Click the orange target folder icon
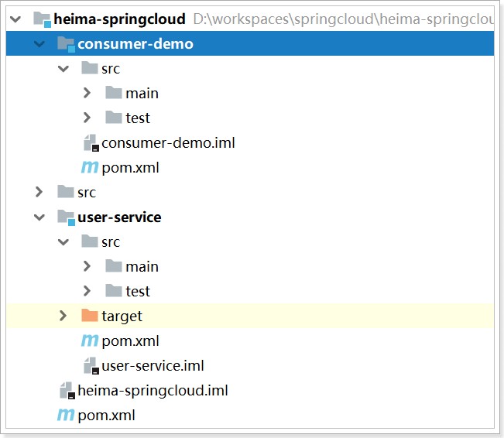Image resolution: width=504 pixels, height=438 pixels. (90, 316)
